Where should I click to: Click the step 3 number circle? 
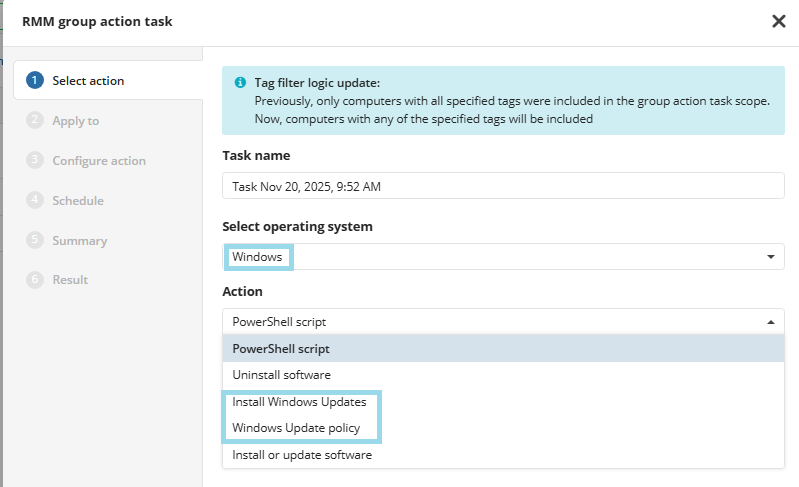coord(35,160)
